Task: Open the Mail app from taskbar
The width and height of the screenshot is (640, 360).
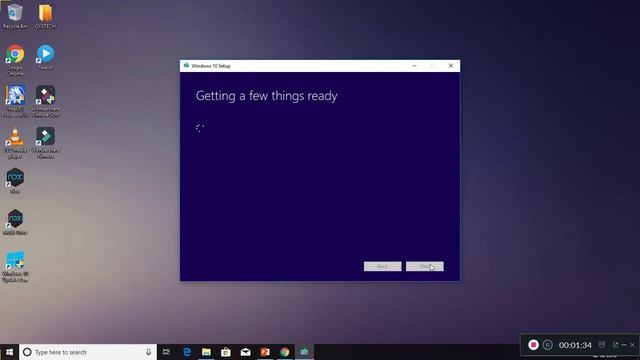Action: pos(245,352)
